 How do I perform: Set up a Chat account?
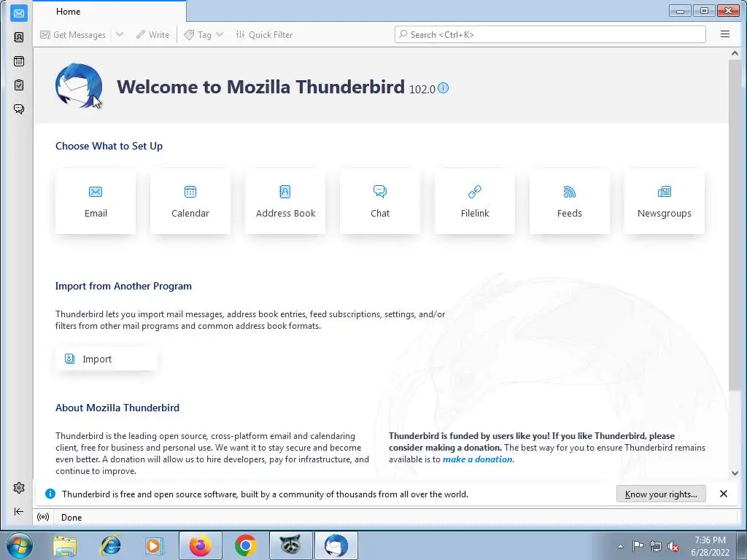[380, 201]
